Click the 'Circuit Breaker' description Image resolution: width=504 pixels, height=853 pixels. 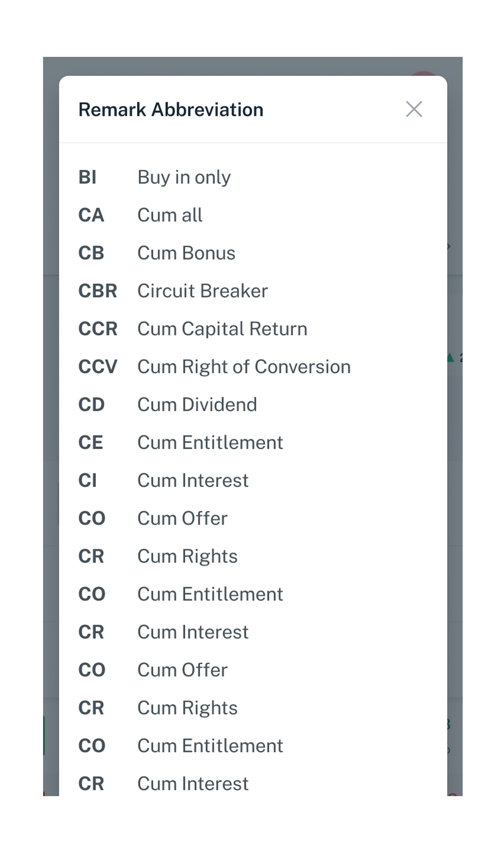203,291
